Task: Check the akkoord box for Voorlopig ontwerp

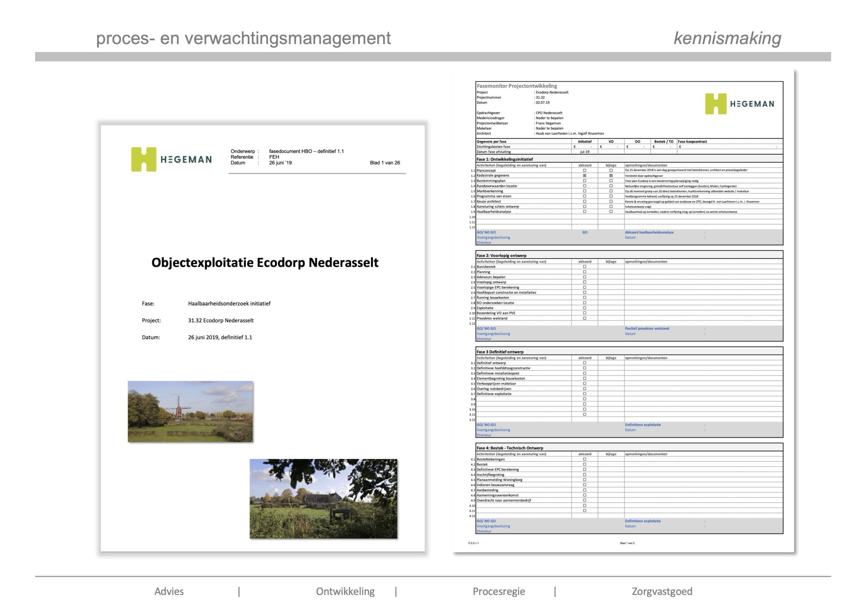Action: pos(585,282)
